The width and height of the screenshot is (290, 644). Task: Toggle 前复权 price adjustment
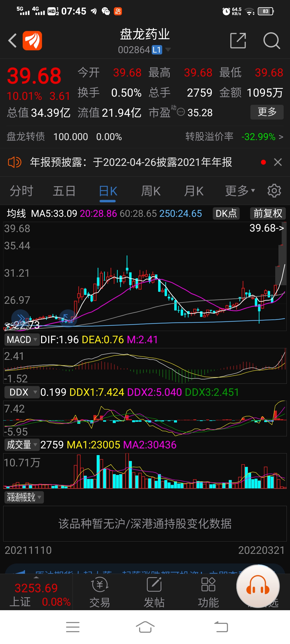point(268,214)
